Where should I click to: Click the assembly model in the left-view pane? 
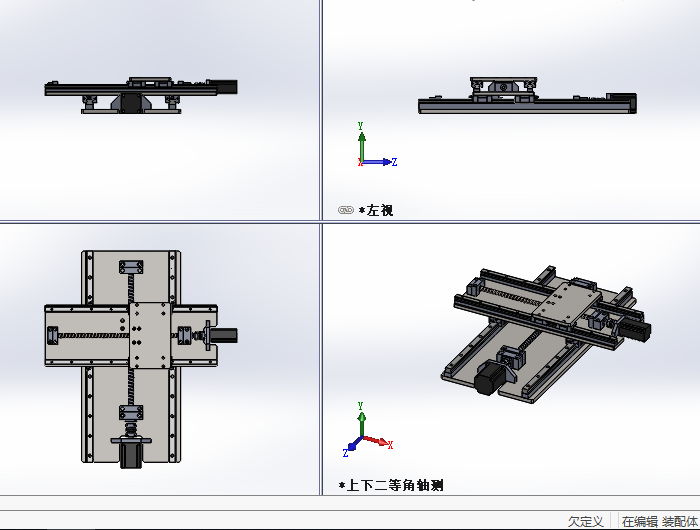[527, 95]
